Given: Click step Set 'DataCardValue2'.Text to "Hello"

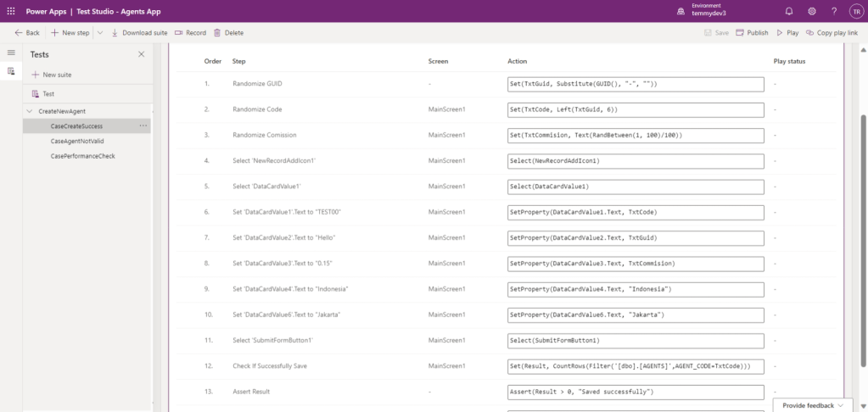Looking at the screenshot, I should point(284,237).
